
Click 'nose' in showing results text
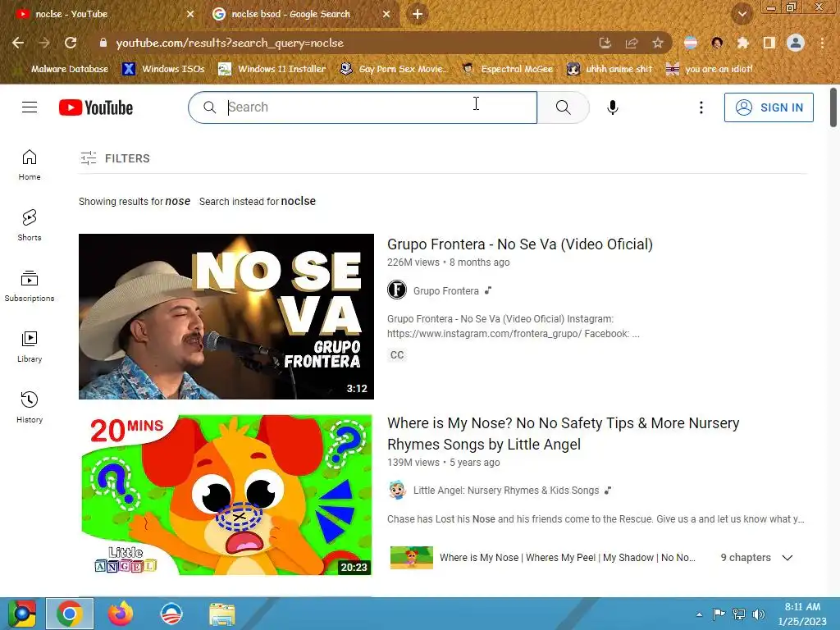pos(177,201)
